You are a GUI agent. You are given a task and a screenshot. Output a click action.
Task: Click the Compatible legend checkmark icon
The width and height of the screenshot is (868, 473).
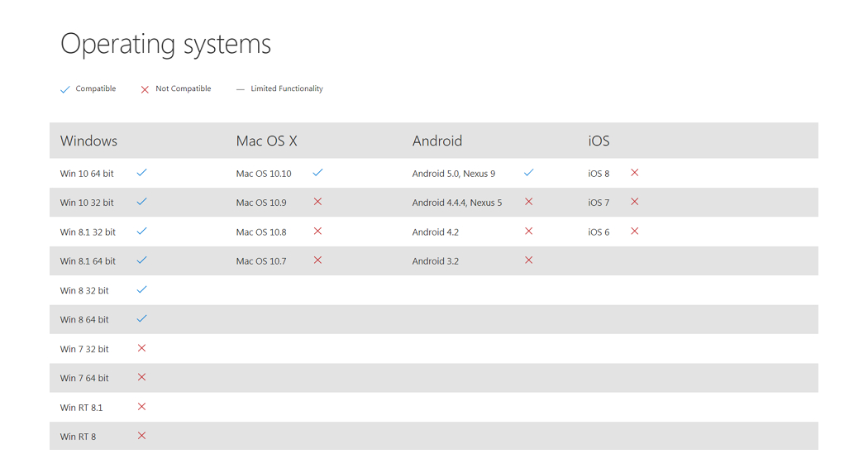tap(65, 90)
